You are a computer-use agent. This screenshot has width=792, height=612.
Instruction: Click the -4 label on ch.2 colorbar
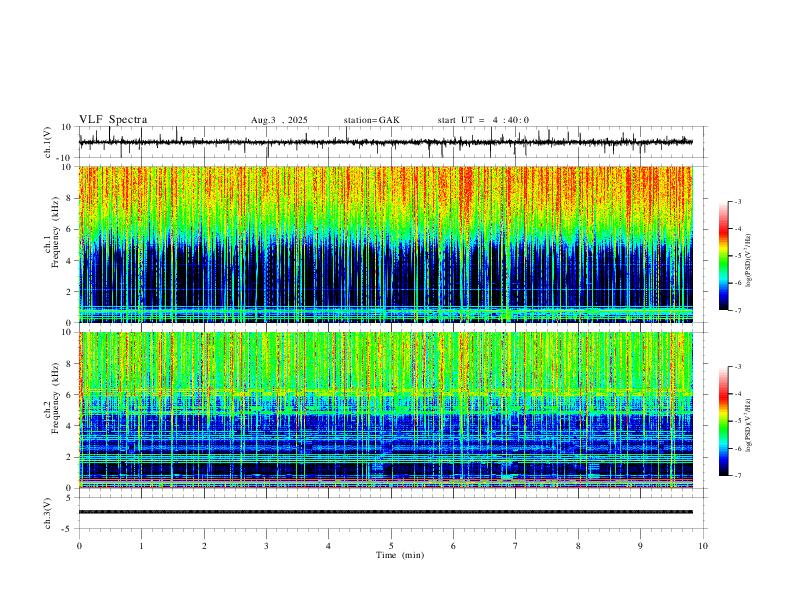737,394
